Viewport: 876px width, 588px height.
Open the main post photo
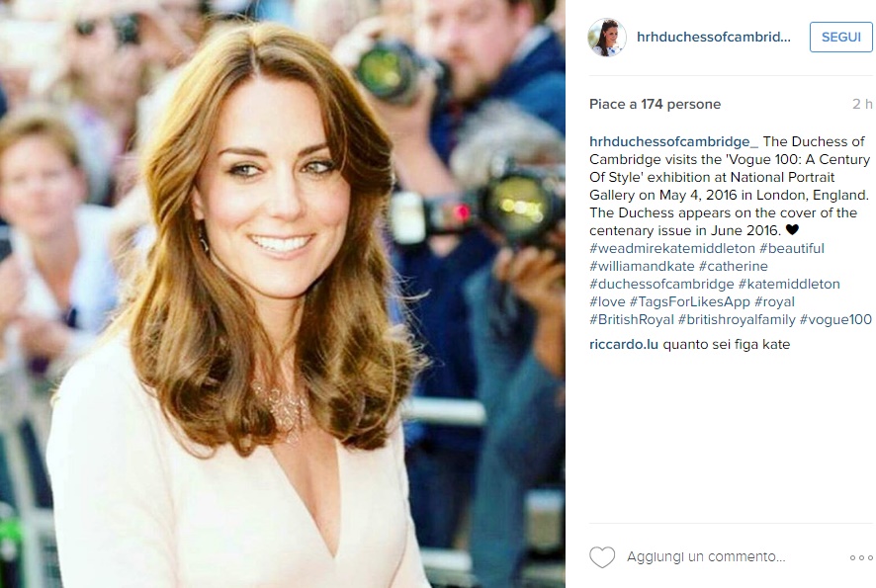(283, 294)
